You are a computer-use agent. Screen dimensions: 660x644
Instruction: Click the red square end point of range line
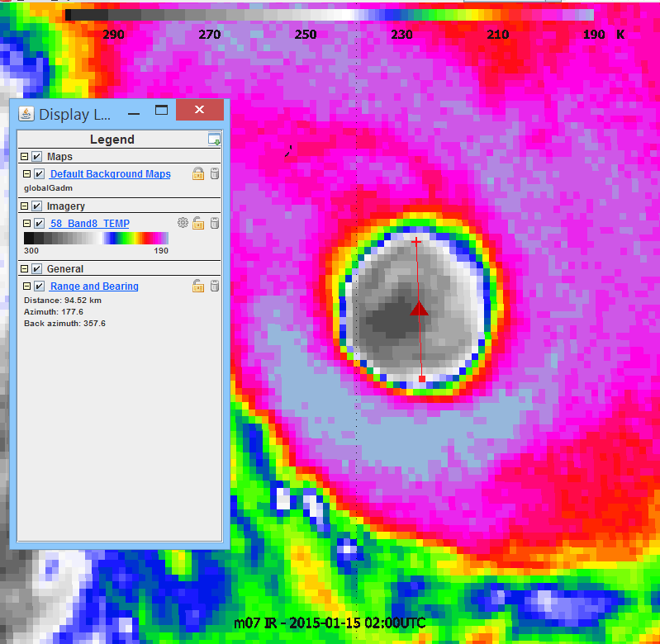tap(422, 379)
